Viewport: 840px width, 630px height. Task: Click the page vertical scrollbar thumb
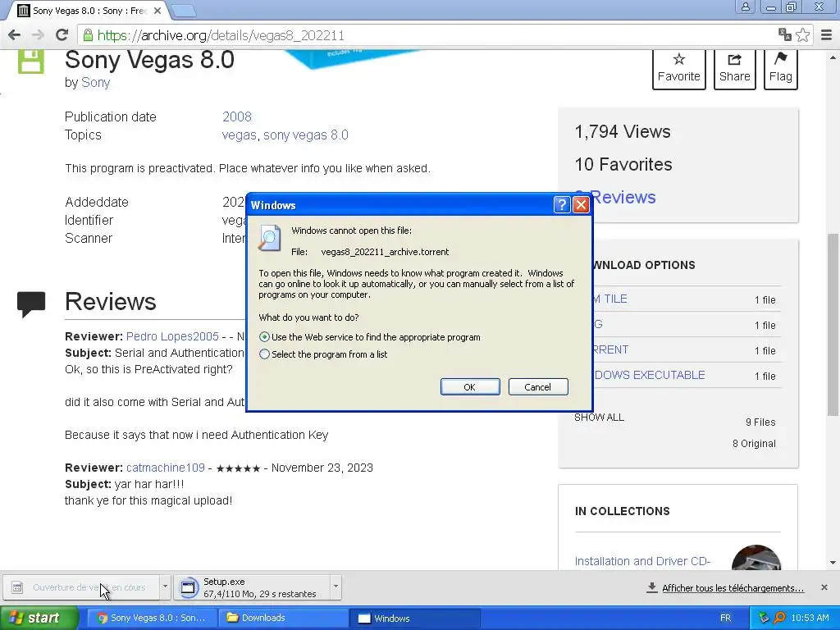pos(833,324)
